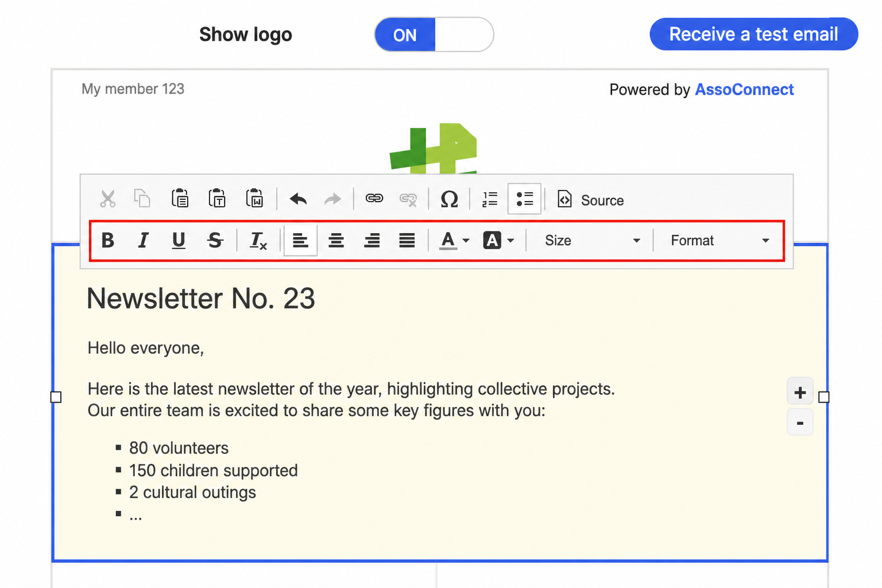
Task: Click Paste as plain text icon
Action: (217, 199)
